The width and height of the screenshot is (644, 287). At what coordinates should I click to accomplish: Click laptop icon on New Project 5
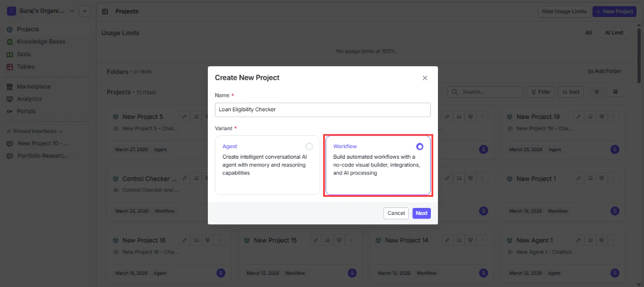196,117
